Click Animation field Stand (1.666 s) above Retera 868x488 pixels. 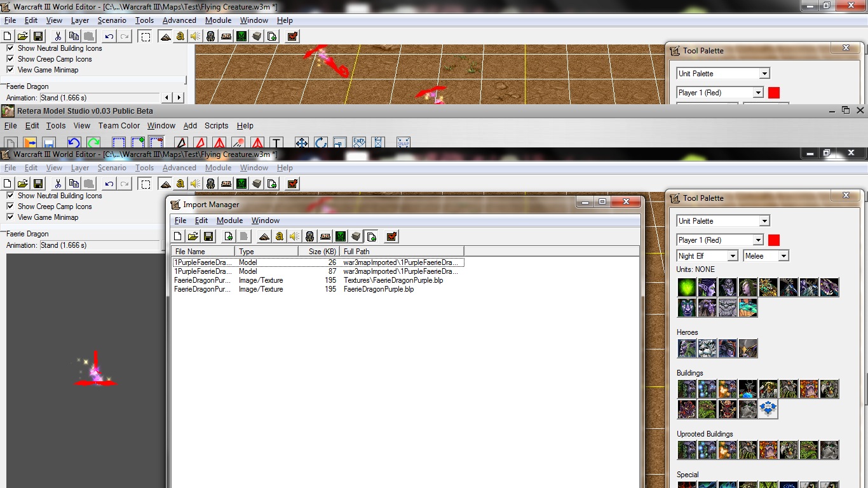coord(100,98)
